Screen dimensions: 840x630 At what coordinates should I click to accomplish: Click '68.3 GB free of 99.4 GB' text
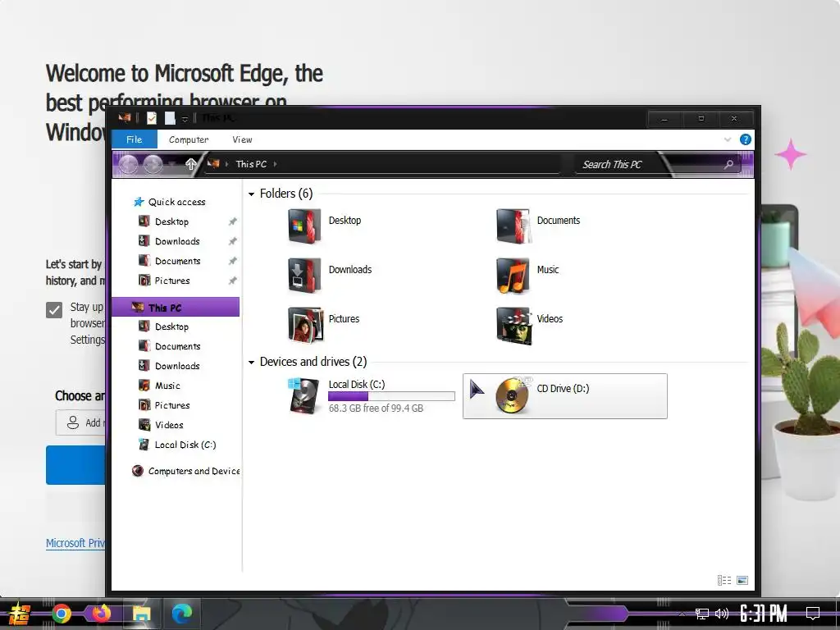(376, 409)
